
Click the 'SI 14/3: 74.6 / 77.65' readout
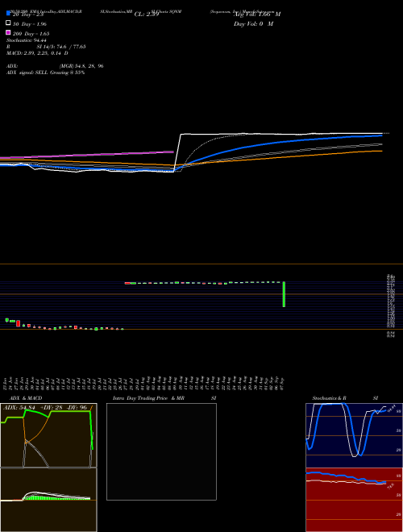click(x=61, y=47)
